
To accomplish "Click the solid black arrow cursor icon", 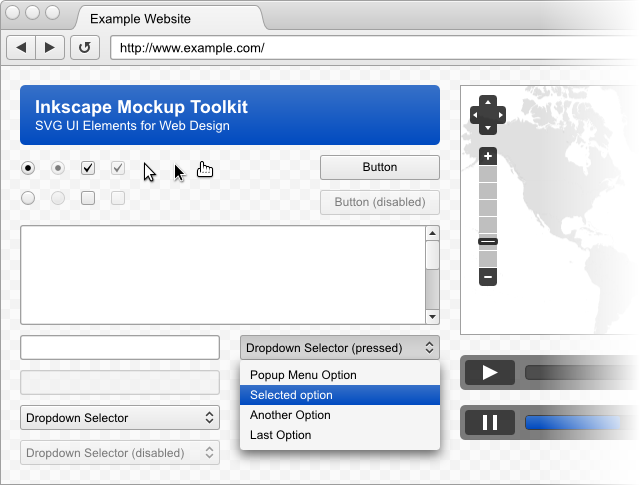I will click(179, 172).
